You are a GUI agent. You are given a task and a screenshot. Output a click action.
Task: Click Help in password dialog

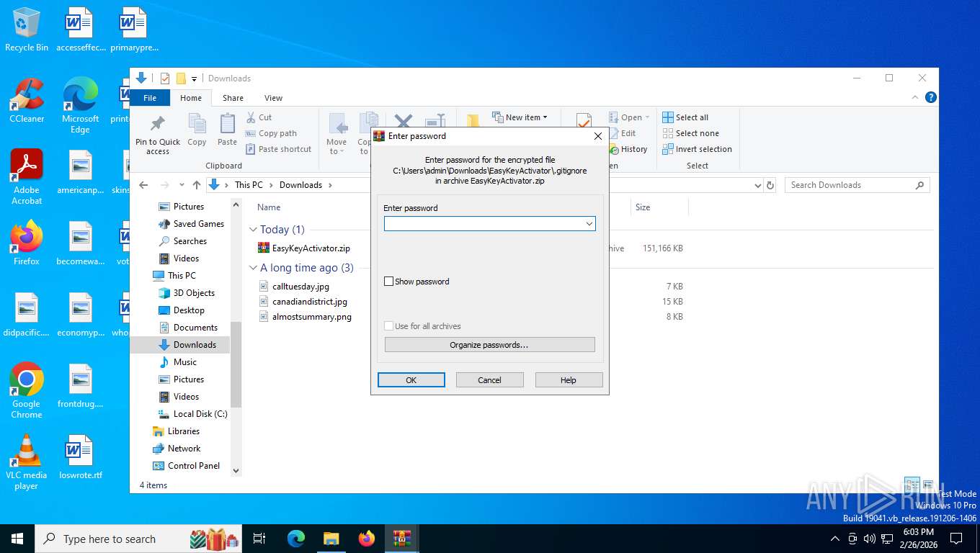569,380
